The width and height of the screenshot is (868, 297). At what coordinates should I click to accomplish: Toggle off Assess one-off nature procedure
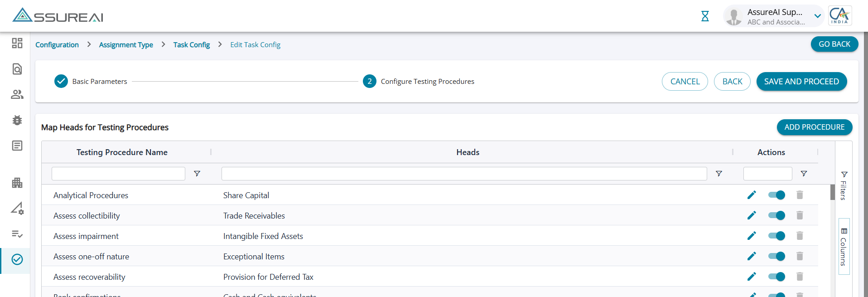[x=776, y=256]
